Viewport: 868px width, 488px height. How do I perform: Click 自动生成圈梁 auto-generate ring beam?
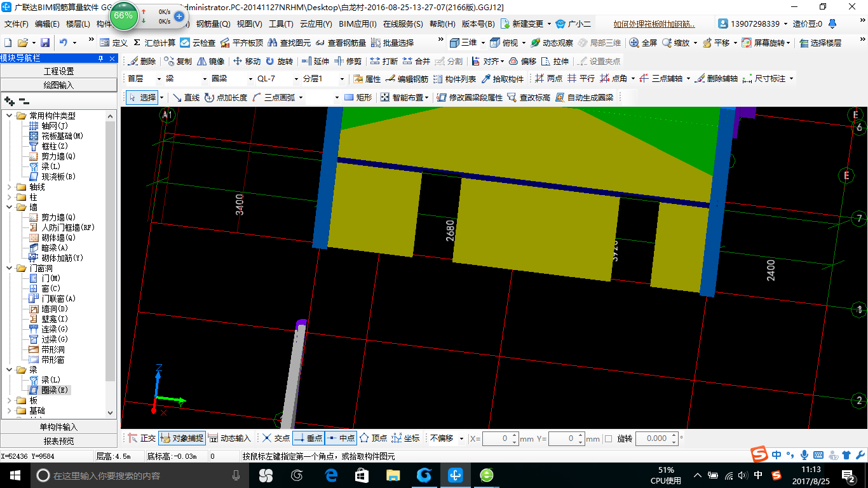[585, 97]
